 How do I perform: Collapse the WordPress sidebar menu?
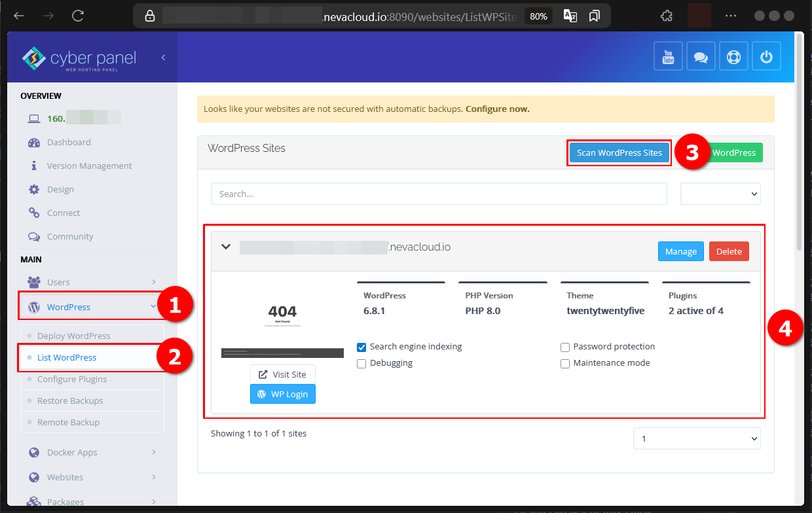153,306
